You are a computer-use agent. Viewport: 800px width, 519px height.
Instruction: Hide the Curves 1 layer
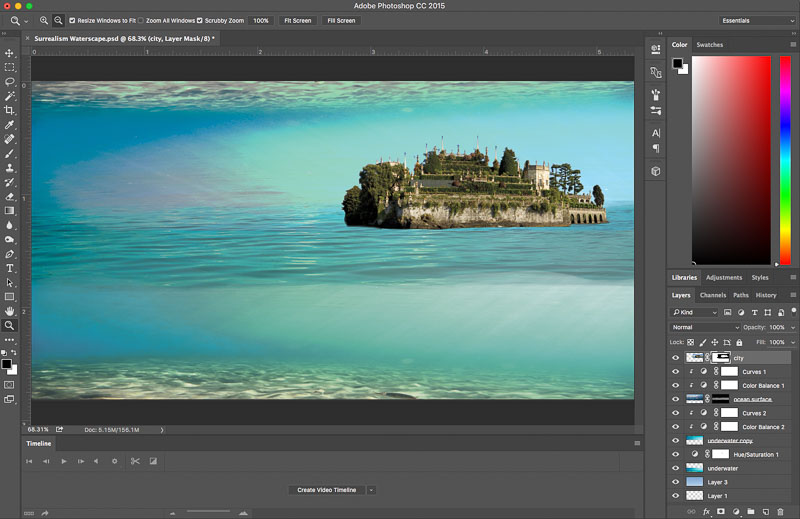(x=676, y=372)
